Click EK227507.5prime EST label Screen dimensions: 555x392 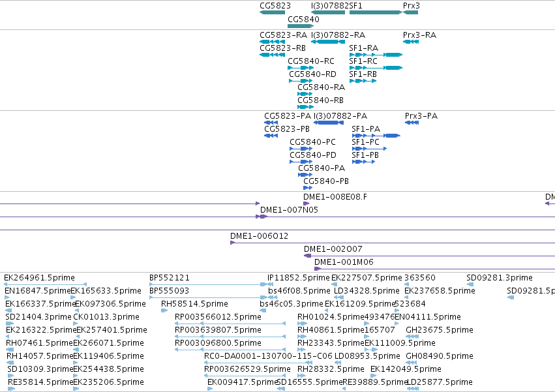[367, 278]
